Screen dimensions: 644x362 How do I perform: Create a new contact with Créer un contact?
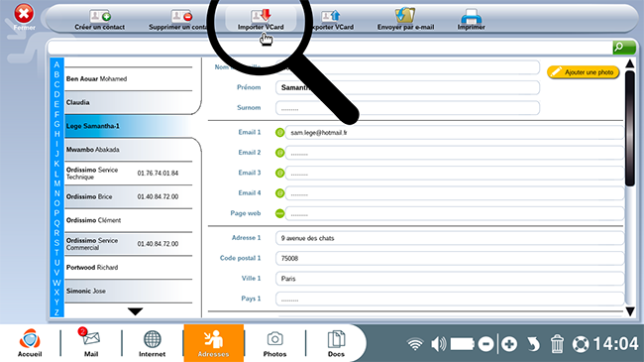100,20
